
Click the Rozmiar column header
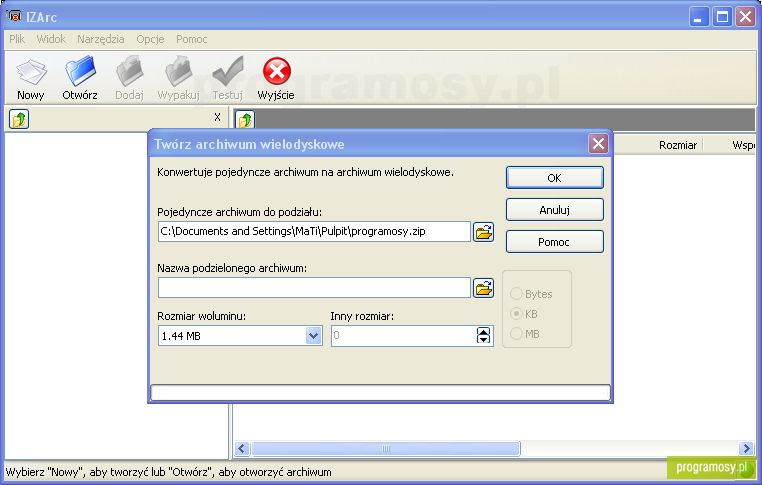pyautogui.click(x=677, y=145)
